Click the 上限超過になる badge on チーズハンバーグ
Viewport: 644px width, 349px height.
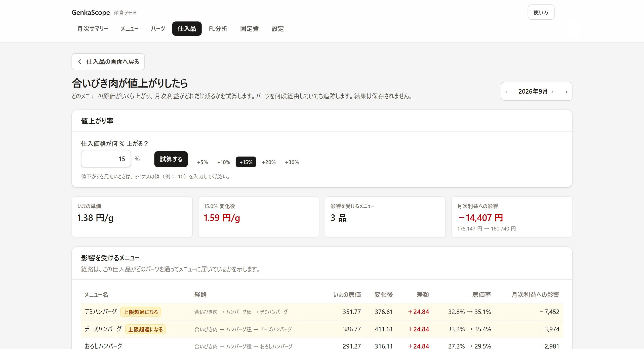click(x=145, y=329)
